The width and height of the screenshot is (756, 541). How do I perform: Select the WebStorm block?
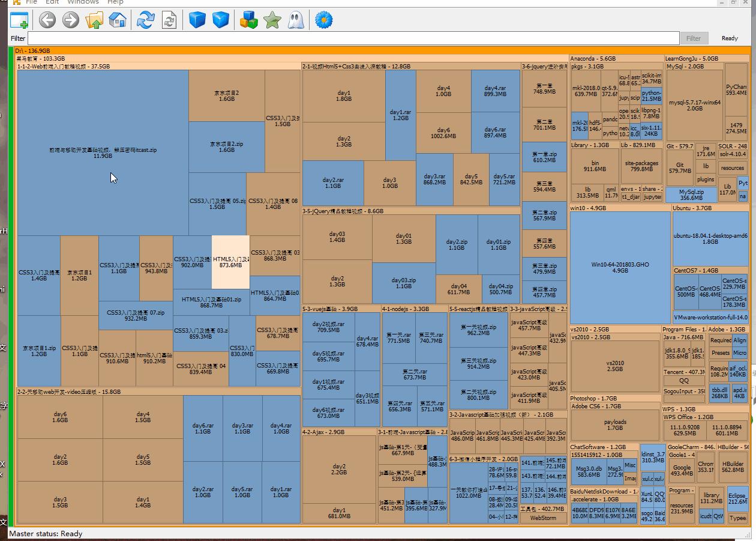[x=543, y=518]
